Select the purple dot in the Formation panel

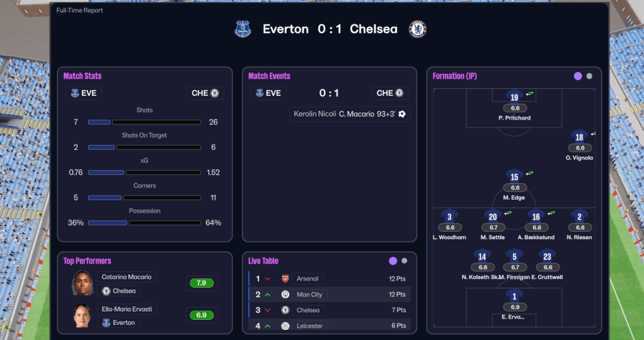[578, 76]
